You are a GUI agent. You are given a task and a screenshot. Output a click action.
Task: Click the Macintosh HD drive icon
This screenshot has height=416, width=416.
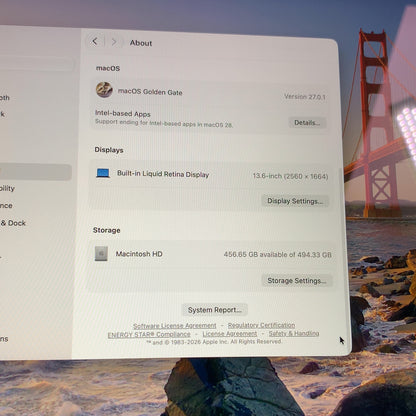101,254
